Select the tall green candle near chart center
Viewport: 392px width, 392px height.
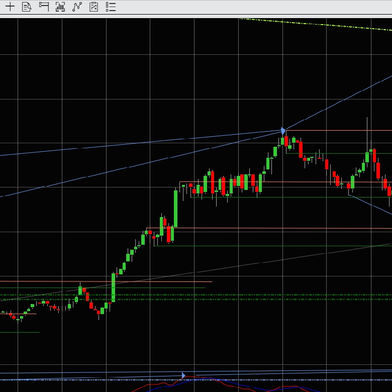pyautogui.click(x=176, y=208)
